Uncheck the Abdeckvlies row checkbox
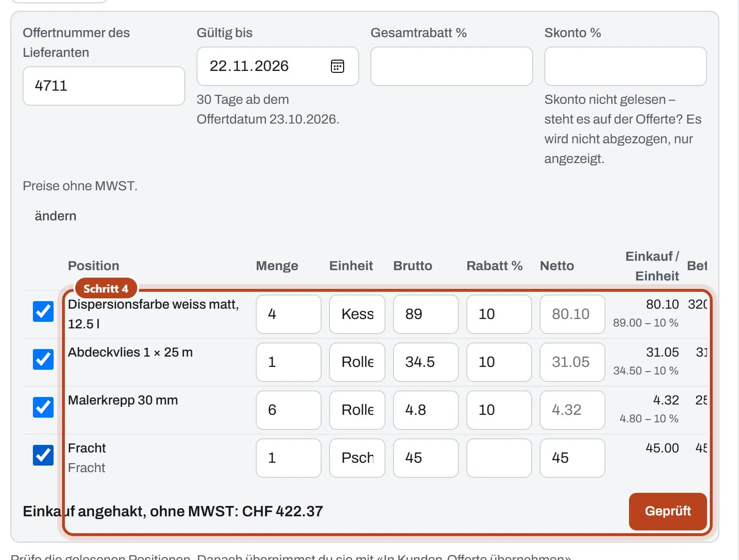 click(x=43, y=359)
